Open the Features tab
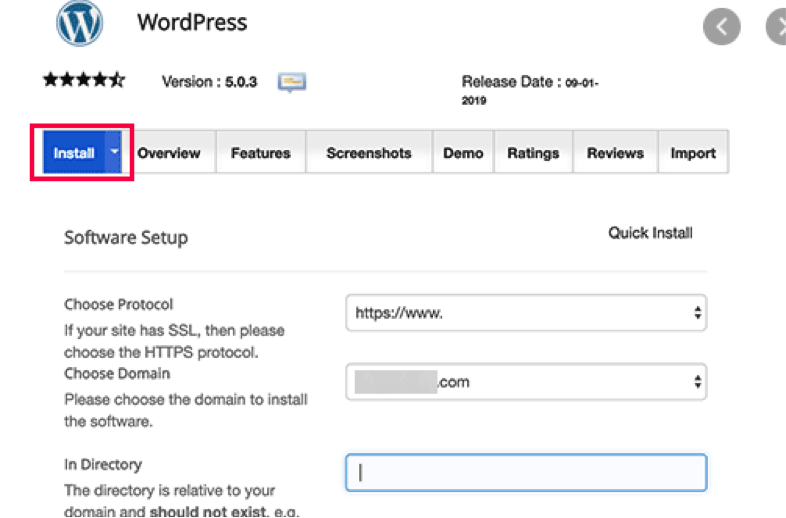786x518 pixels. [x=261, y=153]
